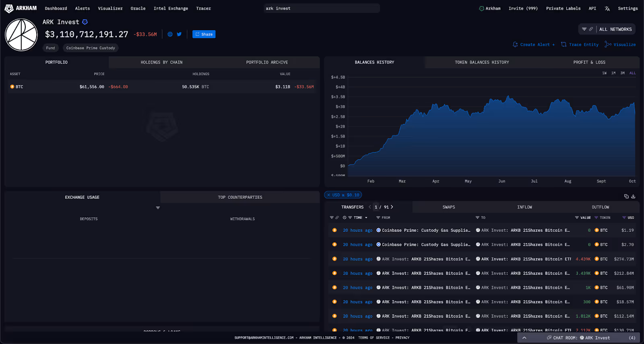Open the Arkham token link in header
The width and height of the screenshot is (644, 344).
490,8
